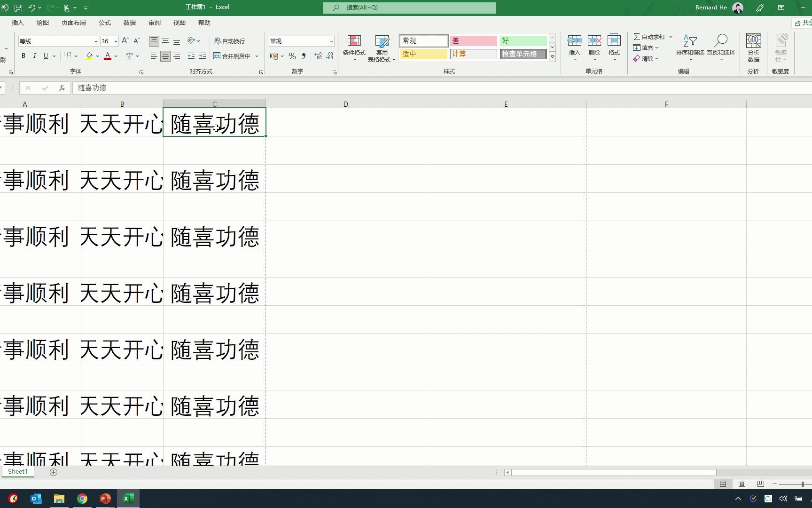Click the 合并后居中 merge and center button
Viewport: 812px width, 508px height.
[x=232, y=56]
